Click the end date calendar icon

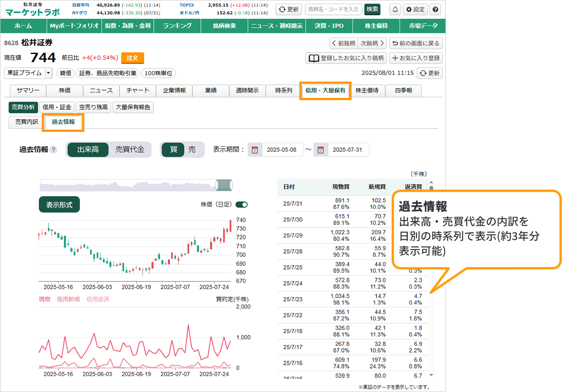[x=321, y=150]
